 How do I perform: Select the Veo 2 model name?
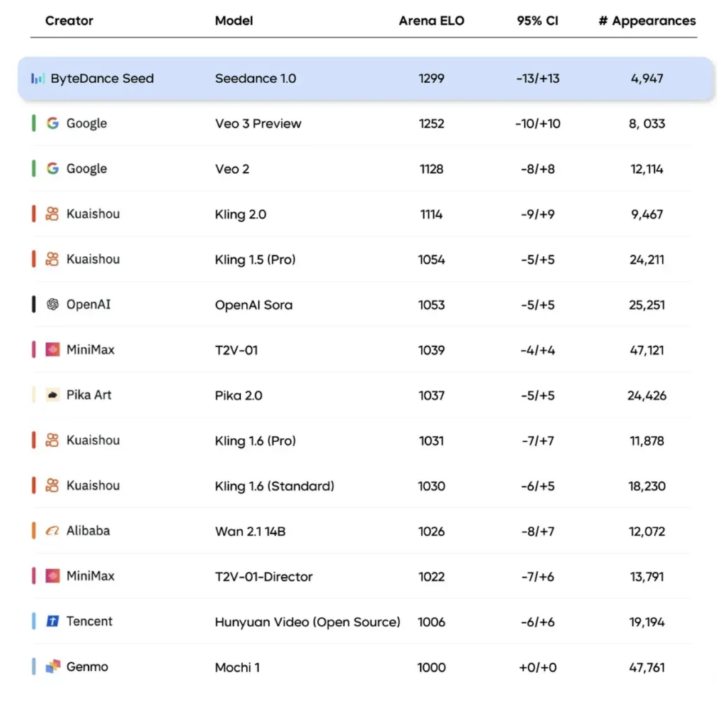pos(232,168)
